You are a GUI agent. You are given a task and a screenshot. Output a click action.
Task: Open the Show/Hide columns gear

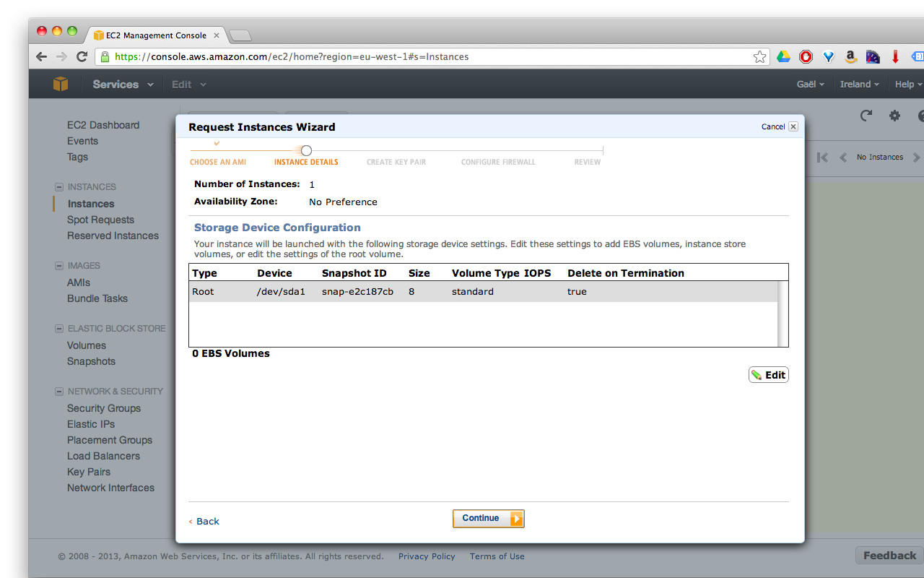coord(894,116)
